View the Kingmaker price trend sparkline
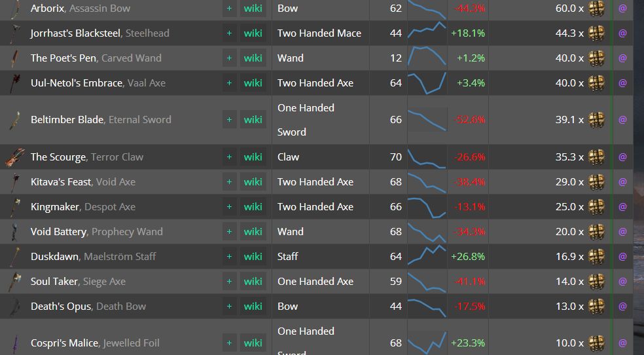Image resolution: width=644 pixels, height=355 pixels. tap(427, 207)
